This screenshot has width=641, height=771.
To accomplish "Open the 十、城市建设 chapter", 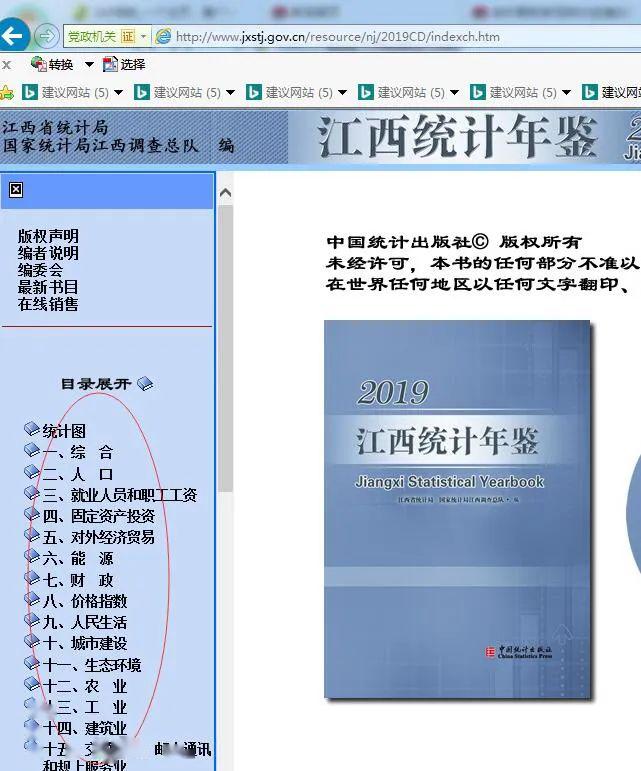I will click(85, 644).
